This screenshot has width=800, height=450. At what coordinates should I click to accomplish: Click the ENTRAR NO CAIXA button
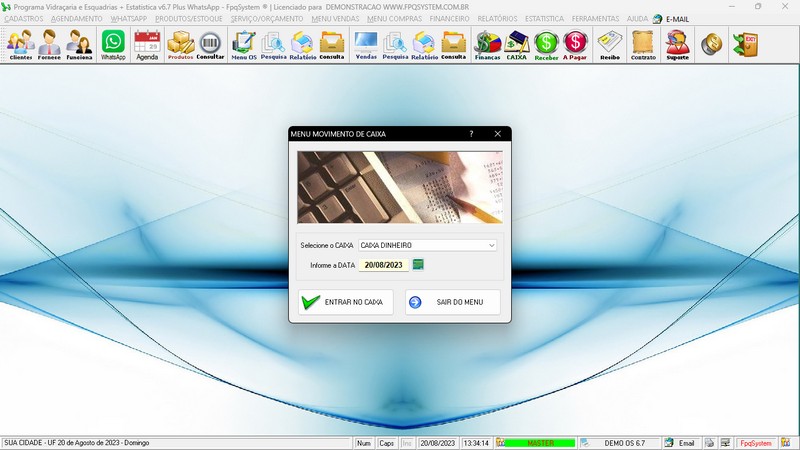(x=345, y=302)
